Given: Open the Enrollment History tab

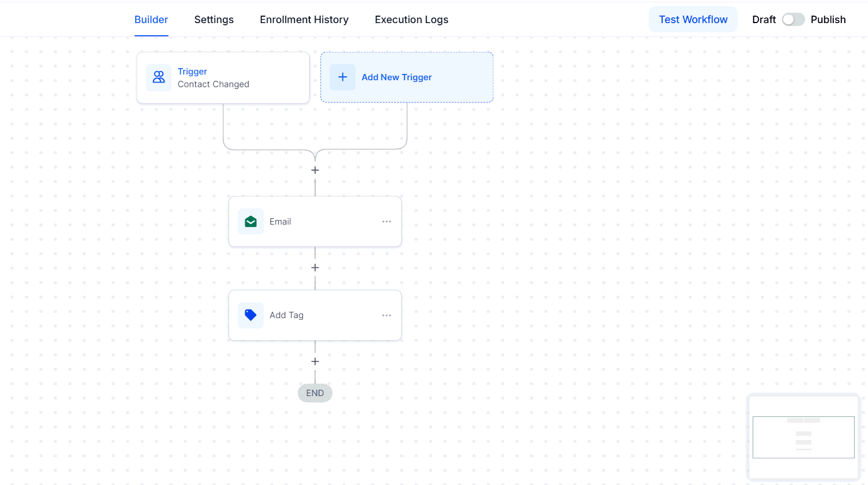Looking at the screenshot, I should click(304, 20).
